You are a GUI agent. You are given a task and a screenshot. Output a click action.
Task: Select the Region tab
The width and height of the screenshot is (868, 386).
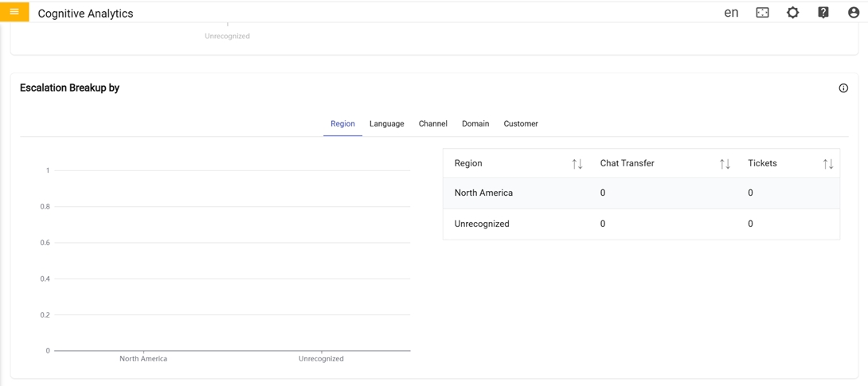coord(342,124)
